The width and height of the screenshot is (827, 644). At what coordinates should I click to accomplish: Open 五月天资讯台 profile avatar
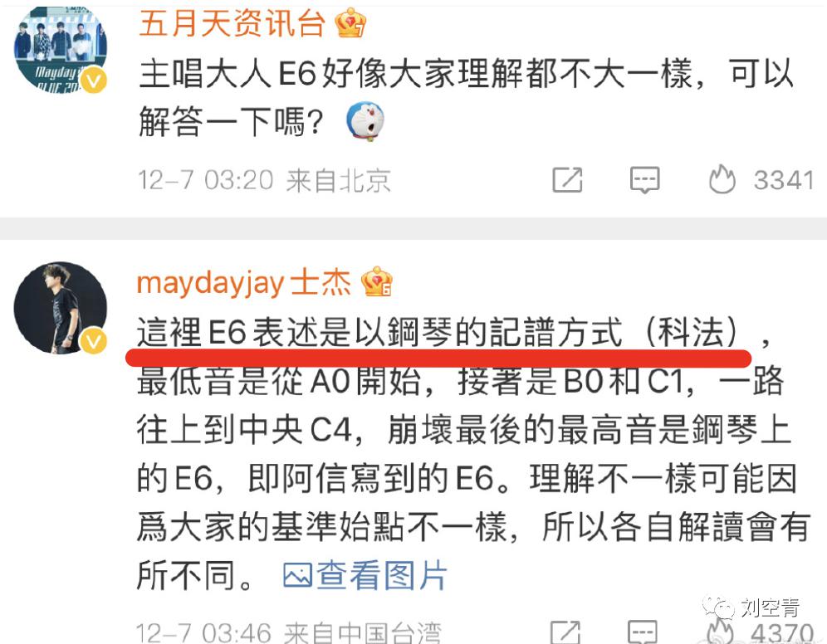click(x=60, y=51)
